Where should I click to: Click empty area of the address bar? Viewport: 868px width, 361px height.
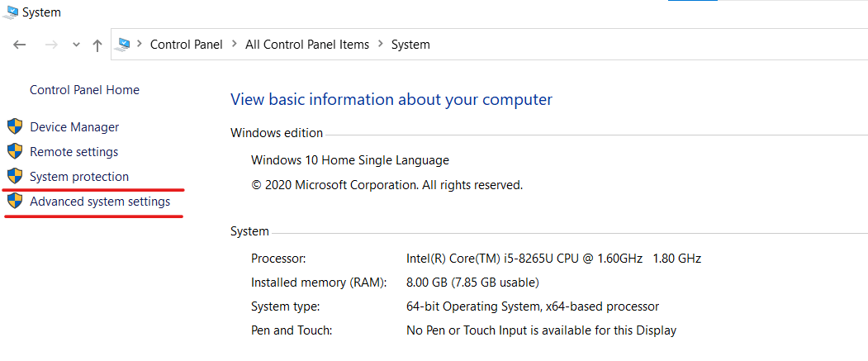click(x=644, y=45)
